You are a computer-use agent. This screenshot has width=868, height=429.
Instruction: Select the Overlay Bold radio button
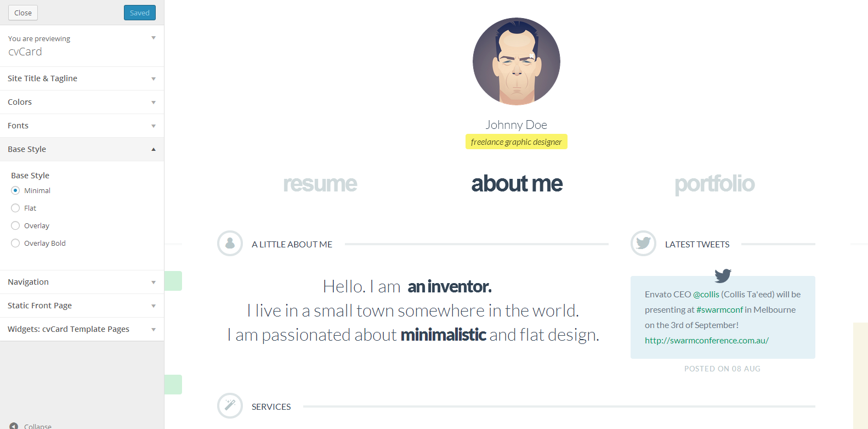pyautogui.click(x=15, y=243)
